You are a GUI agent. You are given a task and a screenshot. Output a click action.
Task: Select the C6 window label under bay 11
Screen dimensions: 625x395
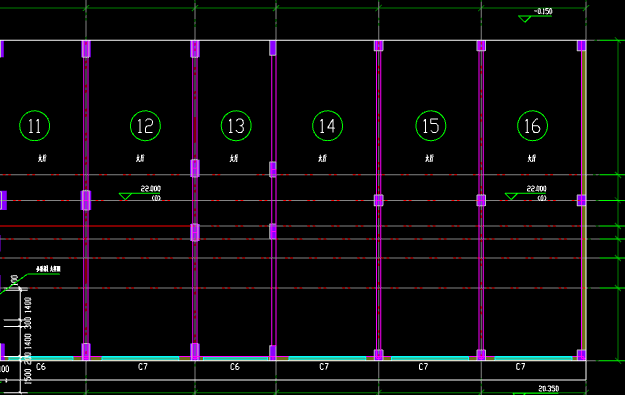[41, 367]
